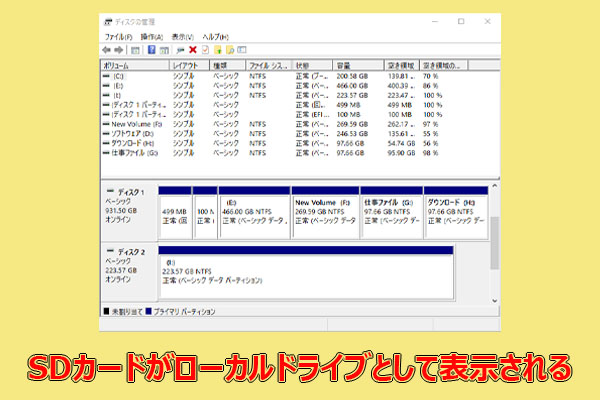This screenshot has height=400, width=600.
Task: Sort by the 容量 column header
Action: (358, 65)
